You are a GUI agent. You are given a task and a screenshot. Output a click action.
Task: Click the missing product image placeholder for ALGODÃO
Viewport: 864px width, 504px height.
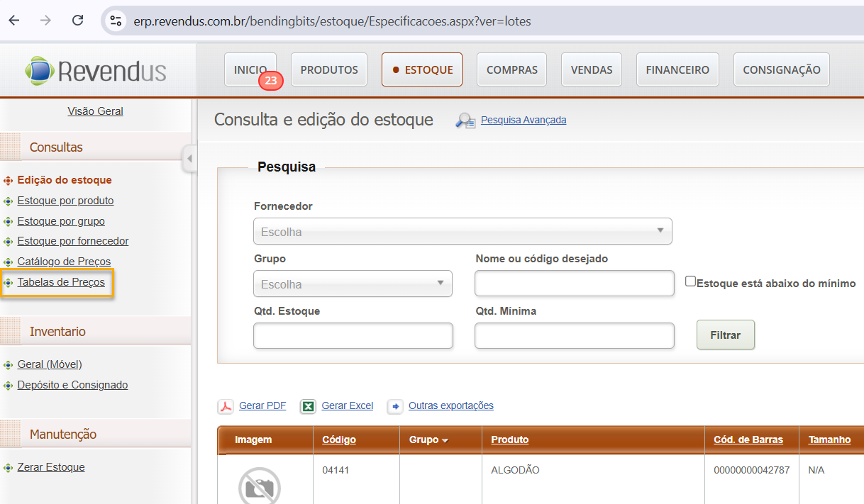coord(259,486)
